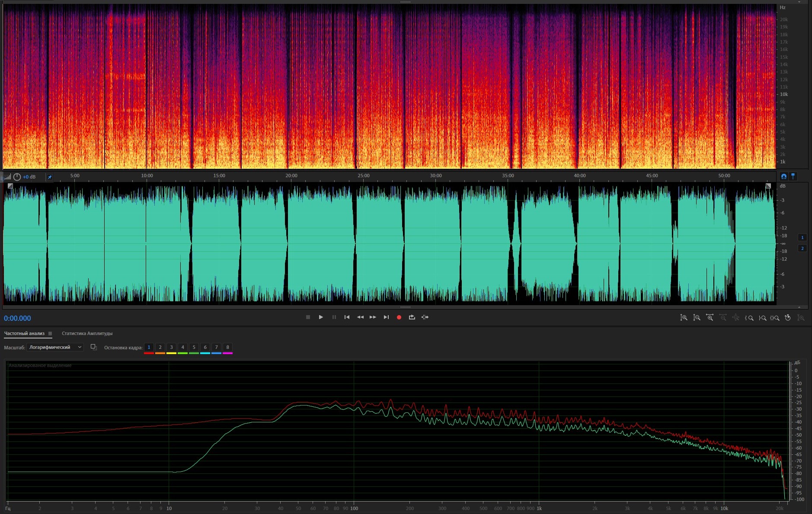Zoom out time icon (dimmed)
This screenshot has width=812, height=514.
point(722,318)
